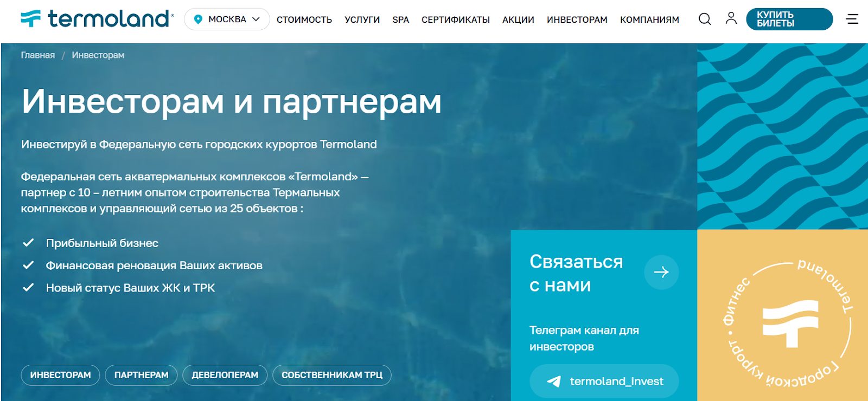Open the termoland_invest Telegram button

point(604,381)
